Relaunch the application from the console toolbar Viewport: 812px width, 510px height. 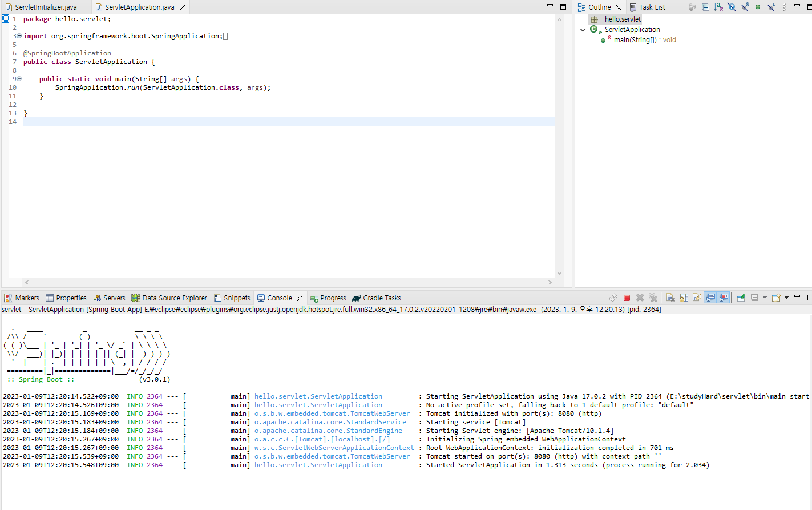tap(613, 298)
